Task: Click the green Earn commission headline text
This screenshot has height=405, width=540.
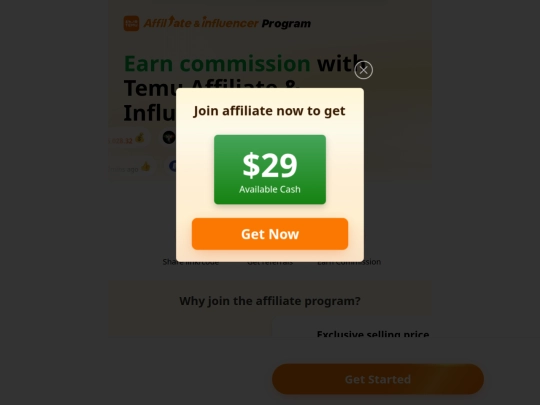Action: click(x=217, y=64)
